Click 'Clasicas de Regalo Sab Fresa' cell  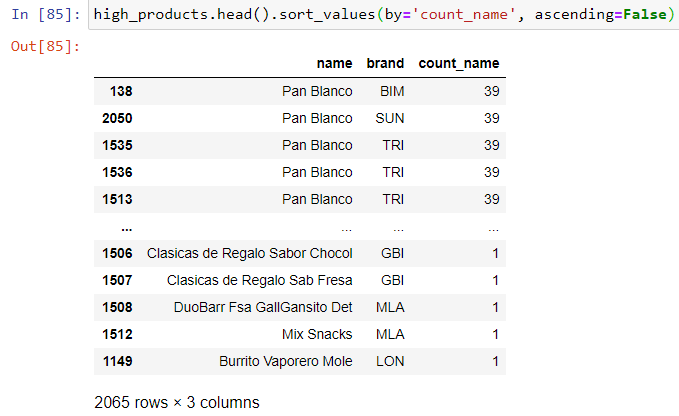[259, 280]
